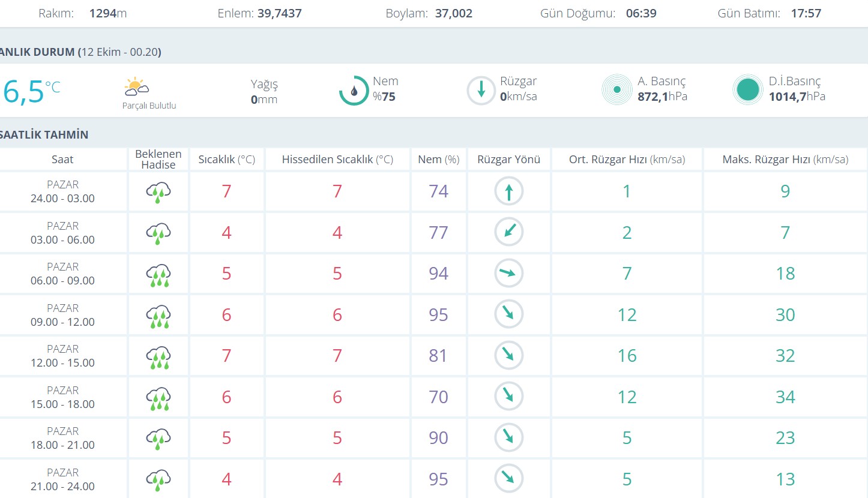Click the rain icon for 21.00 - 24.00
This screenshot has height=498, width=868.
(158, 479)
